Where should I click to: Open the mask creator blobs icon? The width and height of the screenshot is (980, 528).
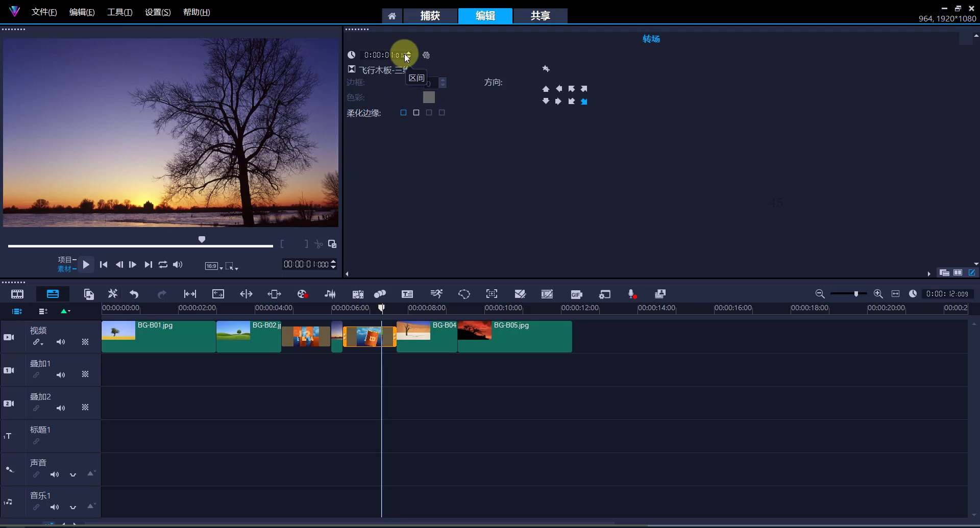[380, 294]
